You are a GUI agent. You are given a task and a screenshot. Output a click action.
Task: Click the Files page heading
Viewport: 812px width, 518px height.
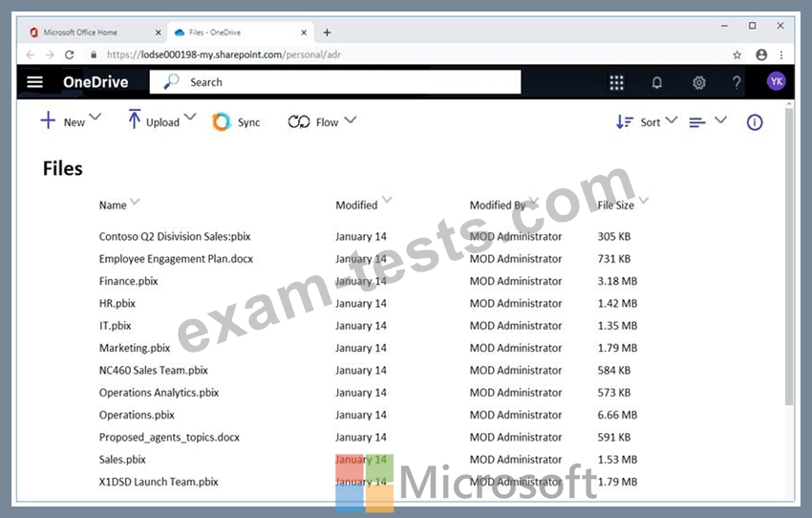[63, 168]
